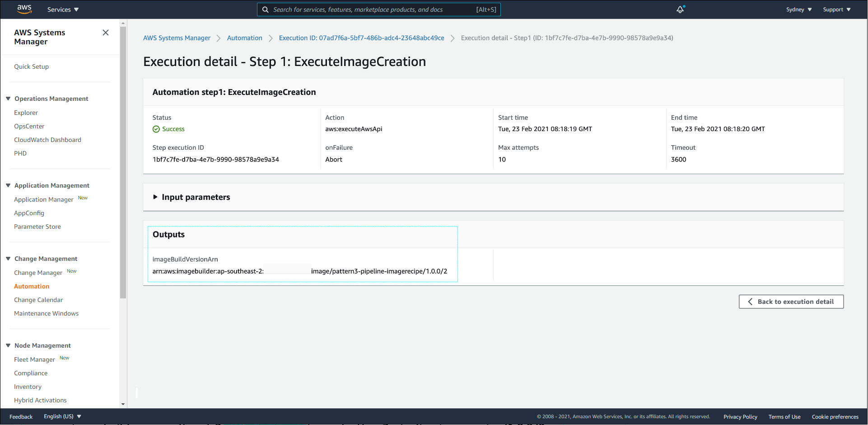868x425 pixels.
Task: Collapse the Application Management section
Action: click(x=8, y=185)
